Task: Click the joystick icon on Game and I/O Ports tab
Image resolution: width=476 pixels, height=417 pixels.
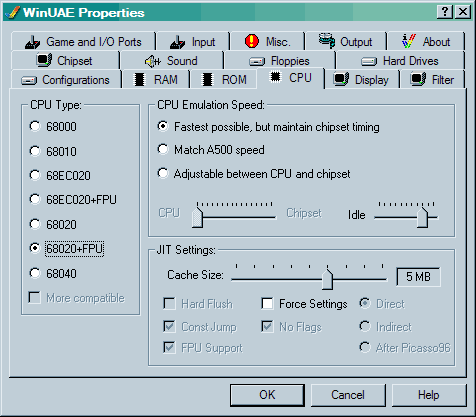Action: [33, 42]
